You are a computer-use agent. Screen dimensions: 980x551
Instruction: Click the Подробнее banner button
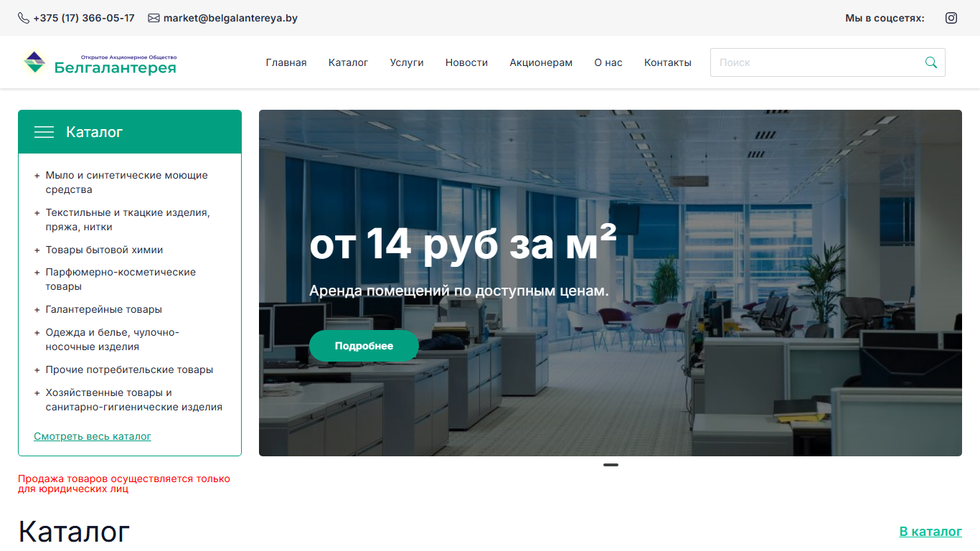click(364, 346)
